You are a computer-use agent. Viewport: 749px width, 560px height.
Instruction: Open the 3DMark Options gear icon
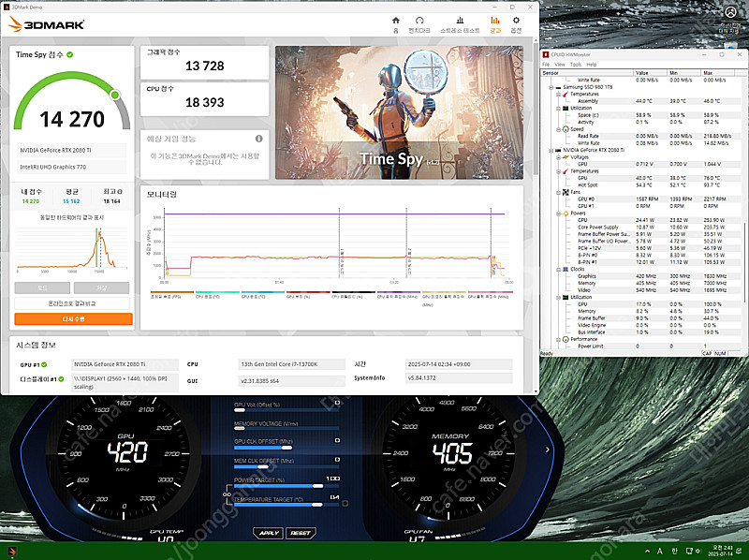point(516,21)
